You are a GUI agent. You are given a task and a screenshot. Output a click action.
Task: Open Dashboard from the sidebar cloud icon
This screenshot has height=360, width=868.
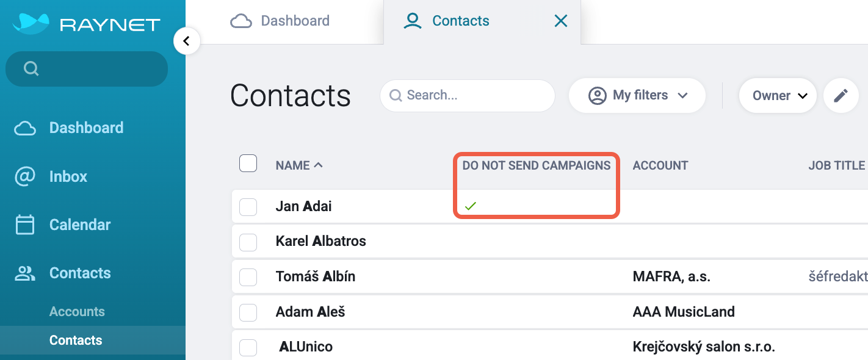25,128
